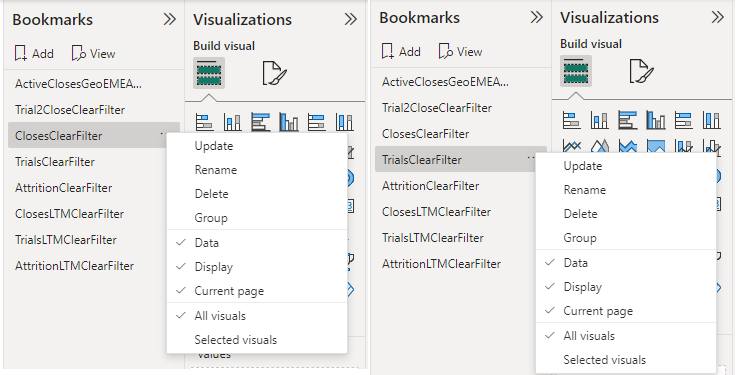
Task: Select 100% stacked bar chart in left screenshot
Action: (x=317, y=122)
